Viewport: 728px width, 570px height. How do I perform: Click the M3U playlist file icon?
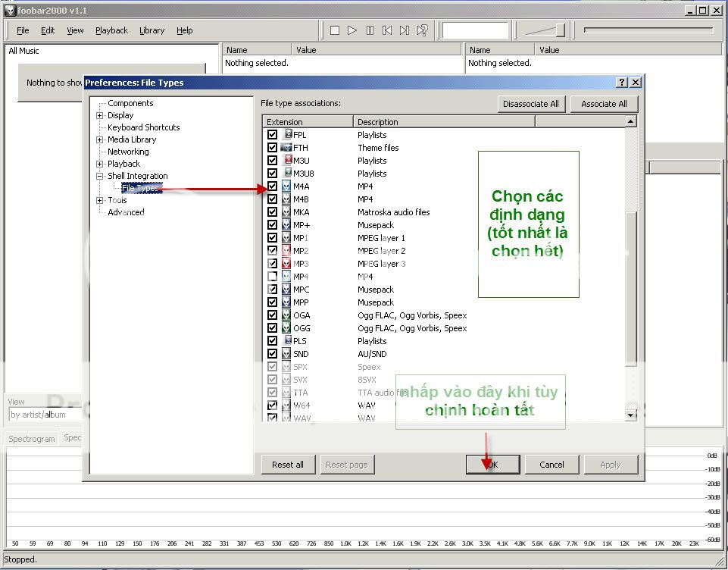pos(287,161)
